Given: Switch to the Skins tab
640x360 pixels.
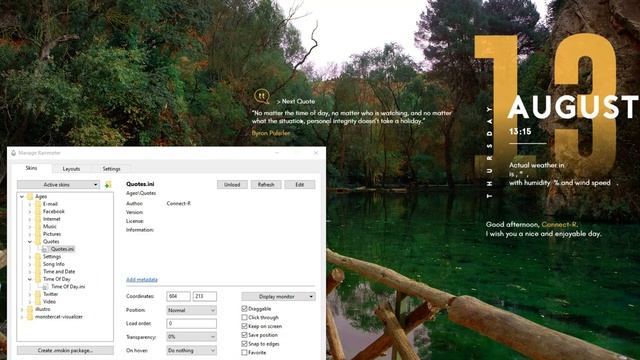Looking at the screenshot, I should [31, 168].
